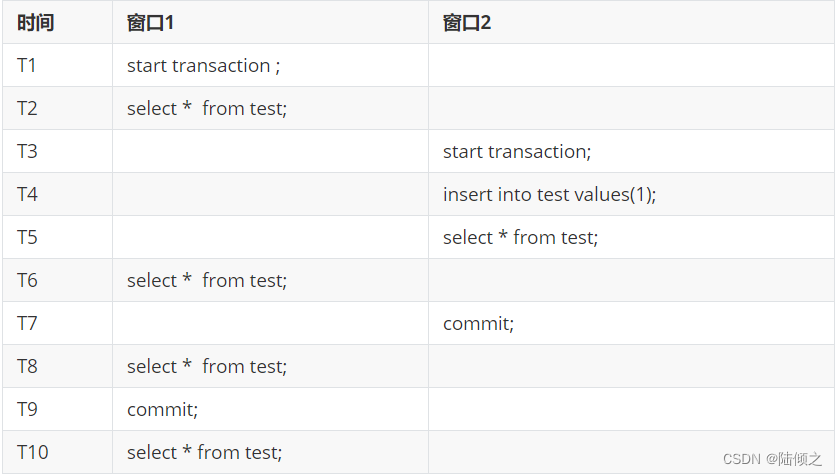
Task: Click the T4 time label
Action: click(x=27, y=194)
